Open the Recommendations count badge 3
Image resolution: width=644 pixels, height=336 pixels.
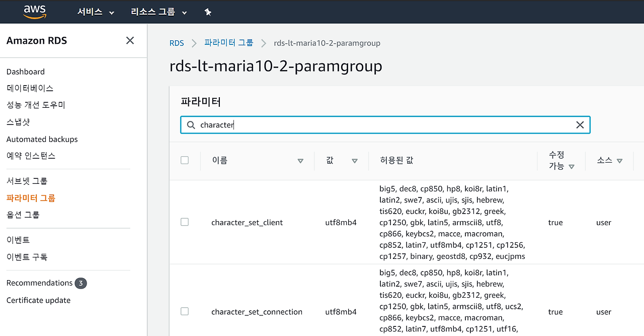point(81,283)
